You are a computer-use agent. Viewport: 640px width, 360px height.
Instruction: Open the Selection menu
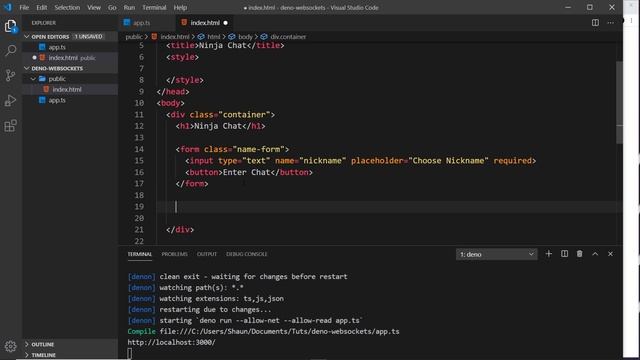pyautogui.click(x=67, y=7)
